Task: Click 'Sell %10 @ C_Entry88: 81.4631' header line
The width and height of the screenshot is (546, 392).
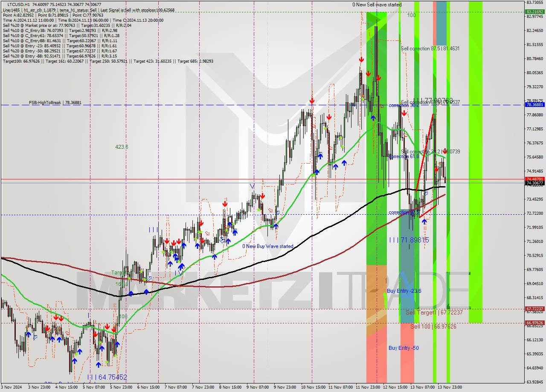Action: click(60, 41)
